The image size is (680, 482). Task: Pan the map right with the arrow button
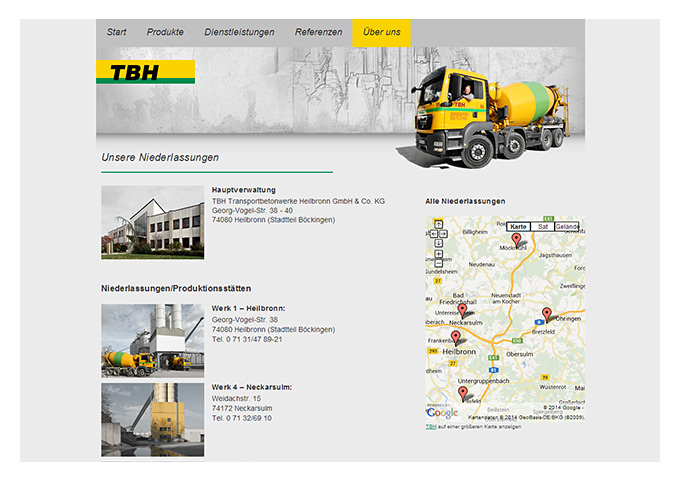tap(443, 234)
